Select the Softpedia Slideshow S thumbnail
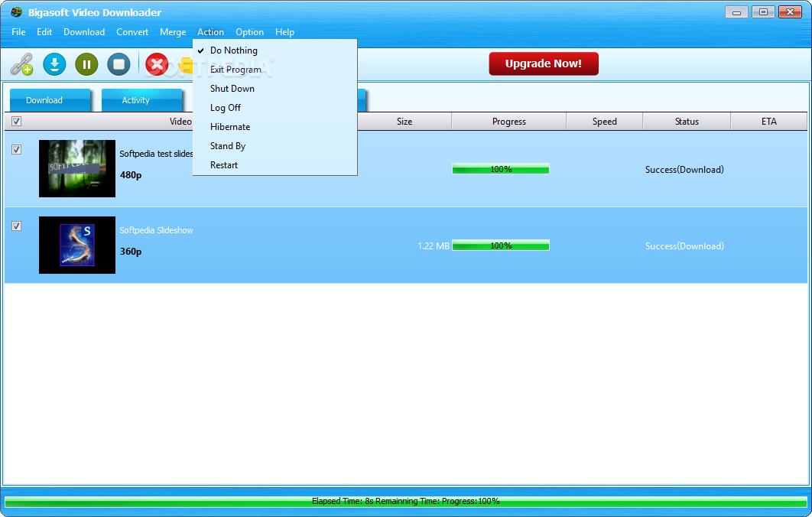This screenshot has width=812, height=517. (77, 245)
